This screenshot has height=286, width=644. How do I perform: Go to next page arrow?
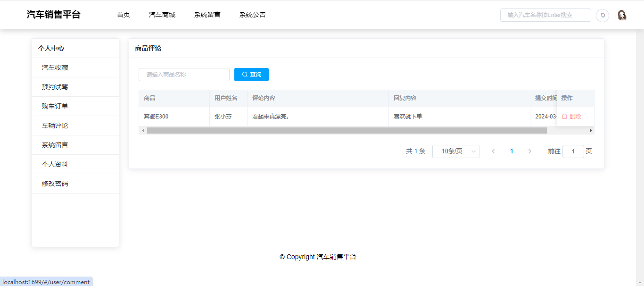coord(529,151)
